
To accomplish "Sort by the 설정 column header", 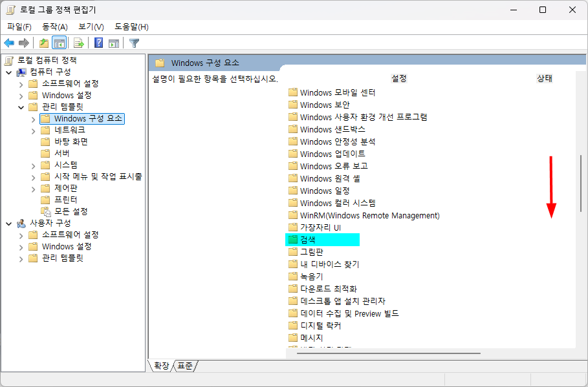I will (399, 78).
